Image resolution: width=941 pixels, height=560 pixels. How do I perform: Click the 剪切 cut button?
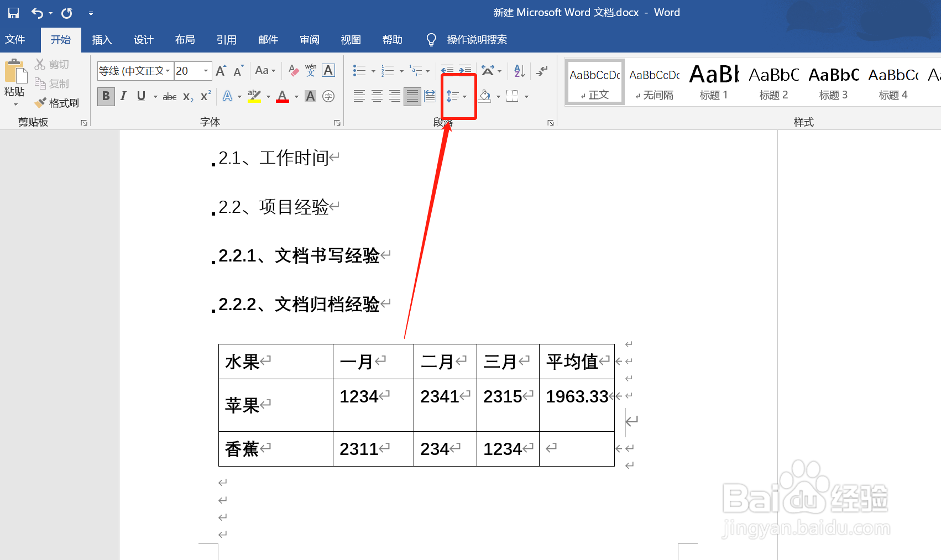(x=52, y=65)
